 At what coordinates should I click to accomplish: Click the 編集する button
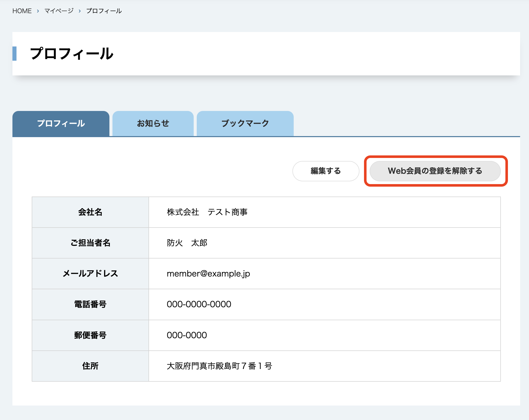(x=326, y=171)
